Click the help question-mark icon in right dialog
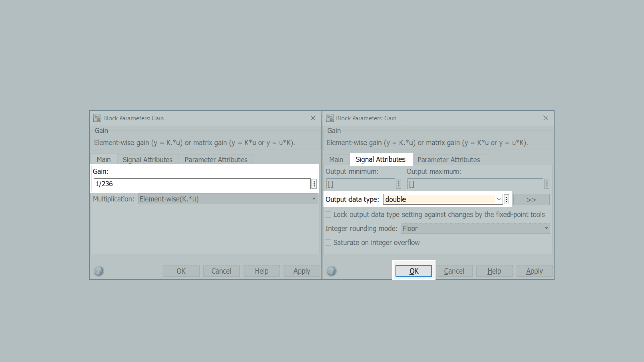 pyautogui.click(x=331, y=271)
